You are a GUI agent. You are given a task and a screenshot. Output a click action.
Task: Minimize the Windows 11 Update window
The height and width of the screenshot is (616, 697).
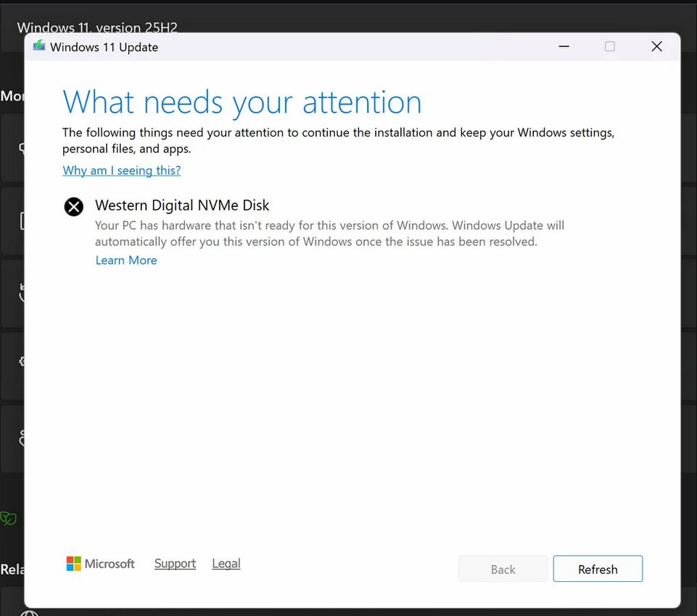(564, 46)
